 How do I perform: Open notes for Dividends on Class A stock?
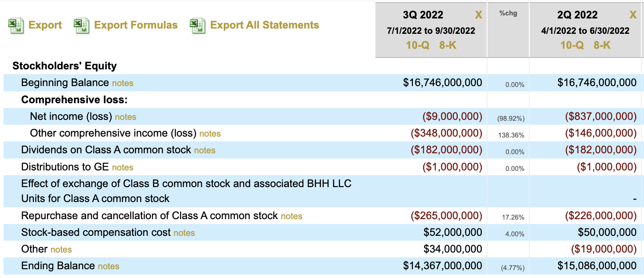click(x=205, y=151)
